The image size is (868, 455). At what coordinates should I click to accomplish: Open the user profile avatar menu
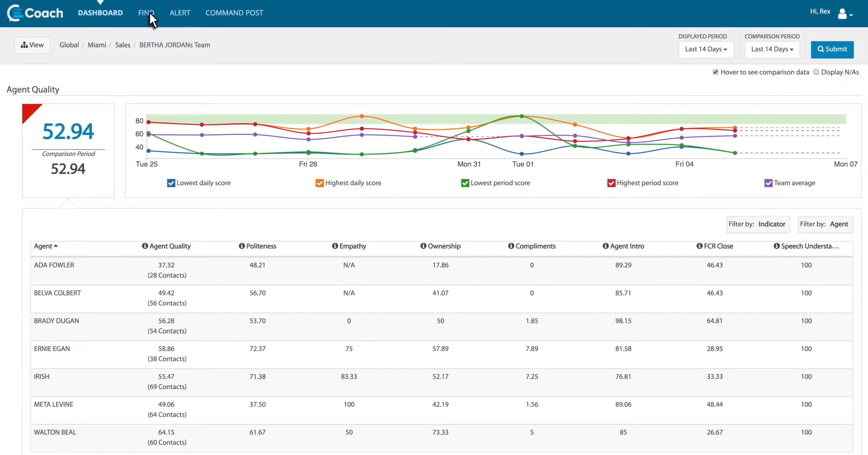click(844, 14)
